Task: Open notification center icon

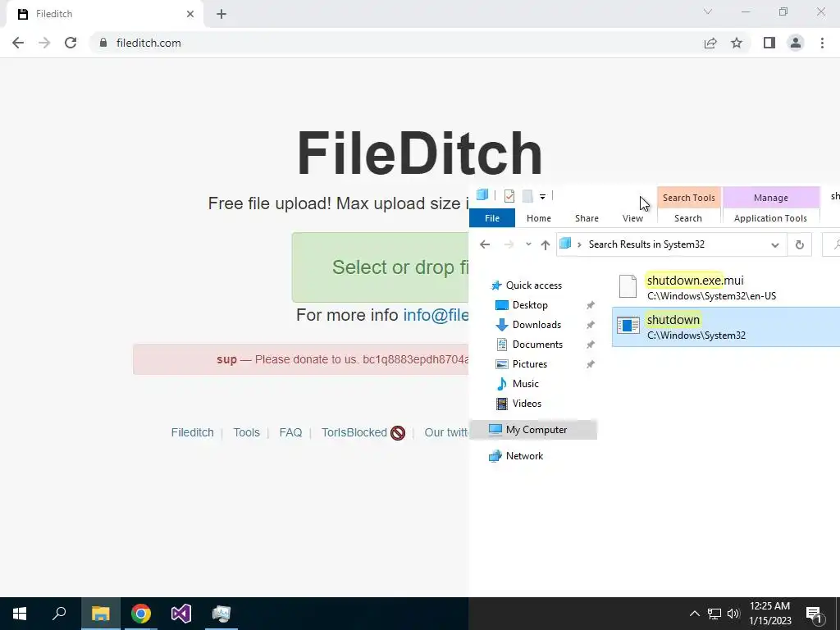Action: [814, 614]
